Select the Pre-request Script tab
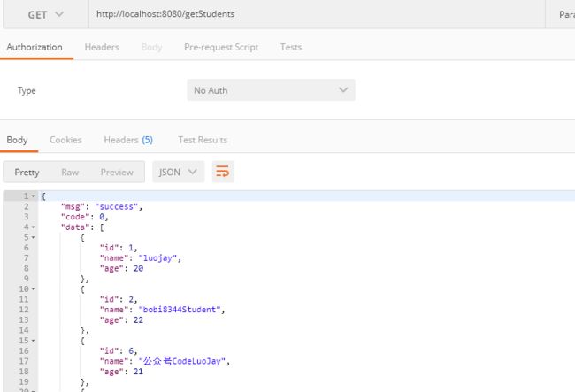The width and height of the screenshot is (575, 392). point(221,47)
